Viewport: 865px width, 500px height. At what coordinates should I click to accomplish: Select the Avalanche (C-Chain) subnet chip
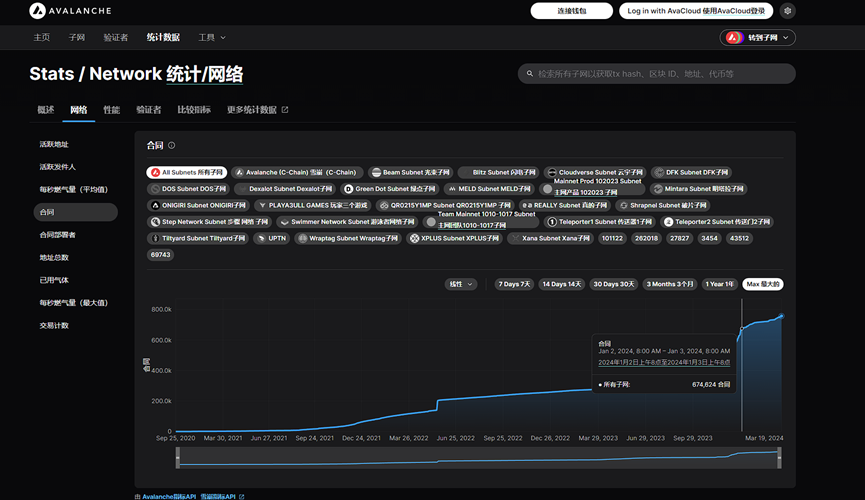point(297,172)
